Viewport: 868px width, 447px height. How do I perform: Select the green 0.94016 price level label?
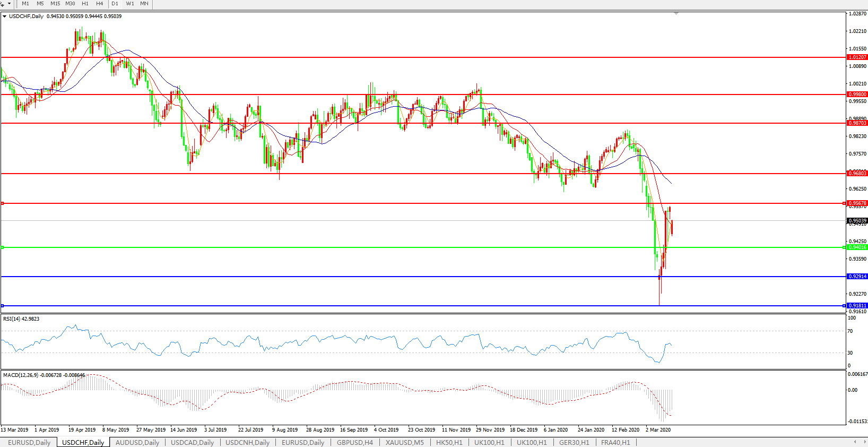857,247
